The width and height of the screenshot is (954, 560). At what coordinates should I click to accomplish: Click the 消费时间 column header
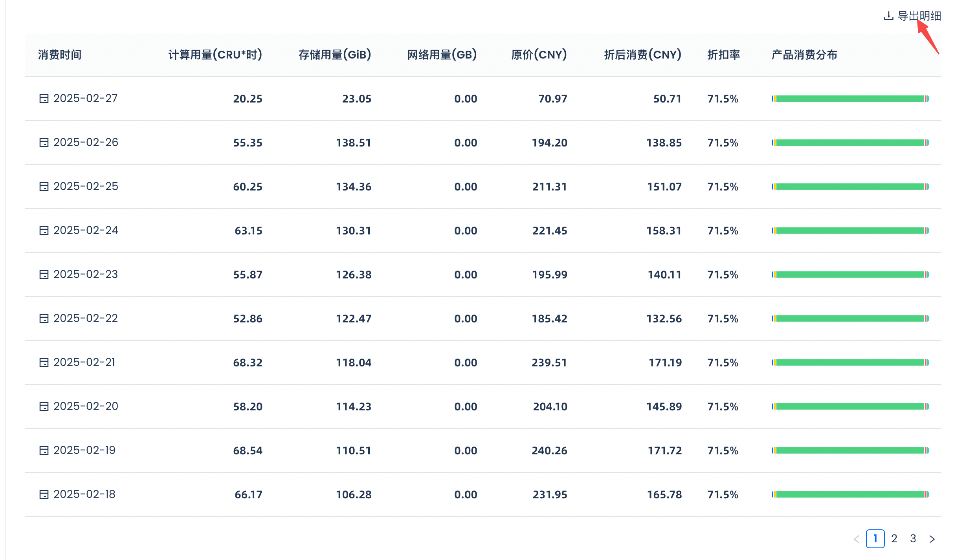click(x=60, y=55)
